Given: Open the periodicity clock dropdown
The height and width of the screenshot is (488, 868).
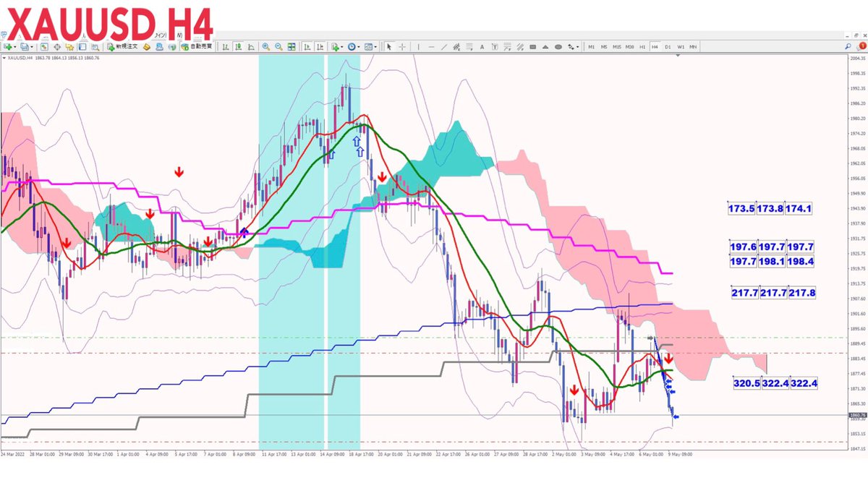Looking at the screenshot, I should (354, 47).
